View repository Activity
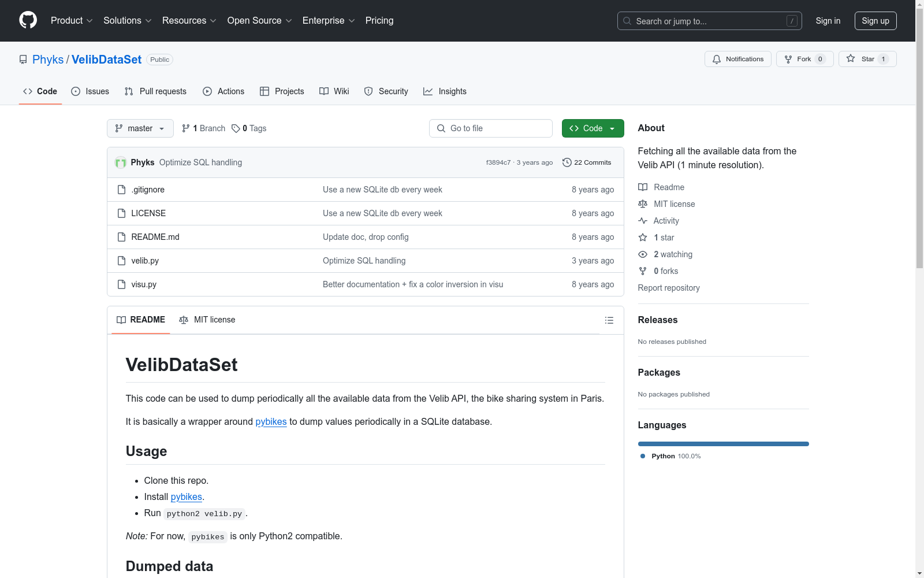 [658, 221]
